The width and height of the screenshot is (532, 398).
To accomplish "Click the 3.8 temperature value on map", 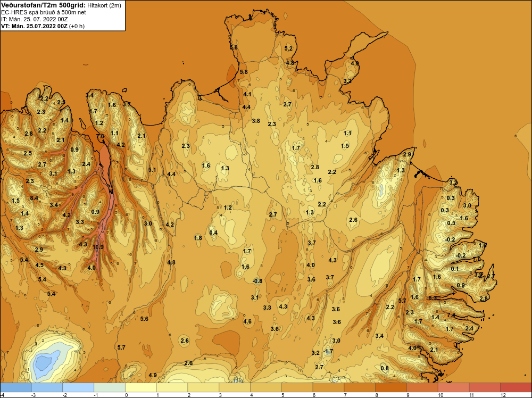I will (256, 121).
